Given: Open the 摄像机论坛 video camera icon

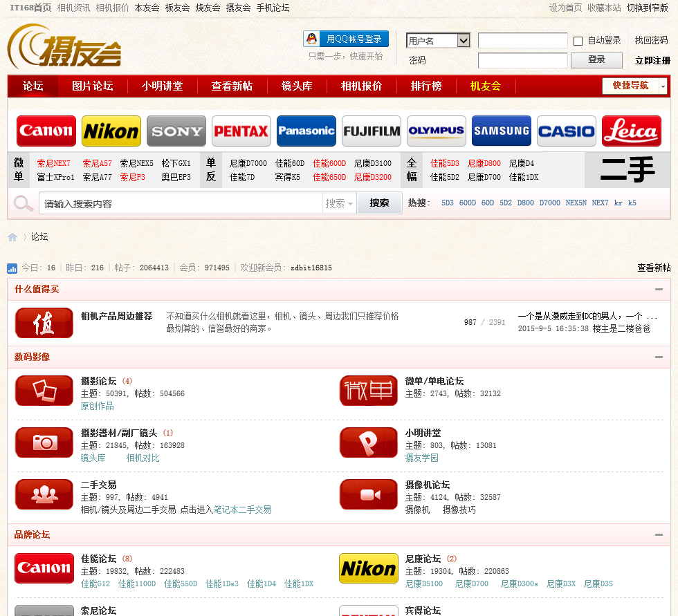Looking at the screenshot, I should pos(368,494).
